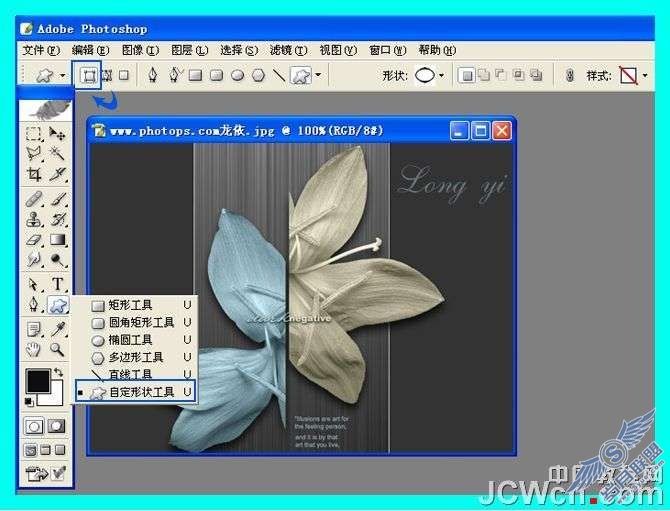Viewport: 670px width, 511px height.
Task: Select Pen tool in options bar
Action: pyautogui.click(x=153, y=75)
